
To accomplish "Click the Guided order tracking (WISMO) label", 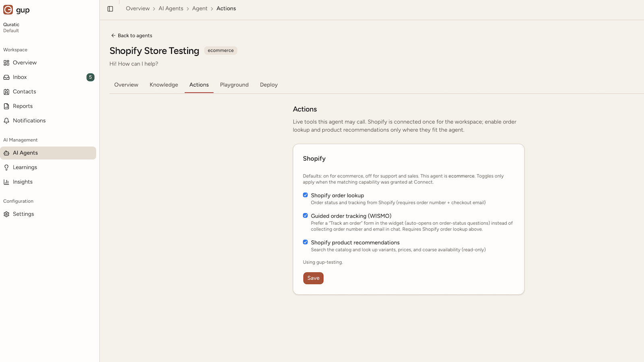I will [351, 216].
